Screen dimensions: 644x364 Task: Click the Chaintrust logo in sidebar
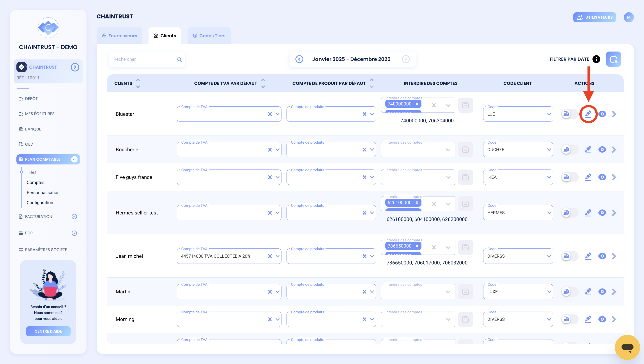(48, 28)
